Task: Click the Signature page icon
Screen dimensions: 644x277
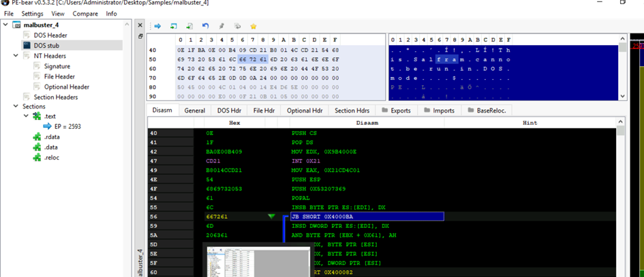Action: [x=37, y=66]
